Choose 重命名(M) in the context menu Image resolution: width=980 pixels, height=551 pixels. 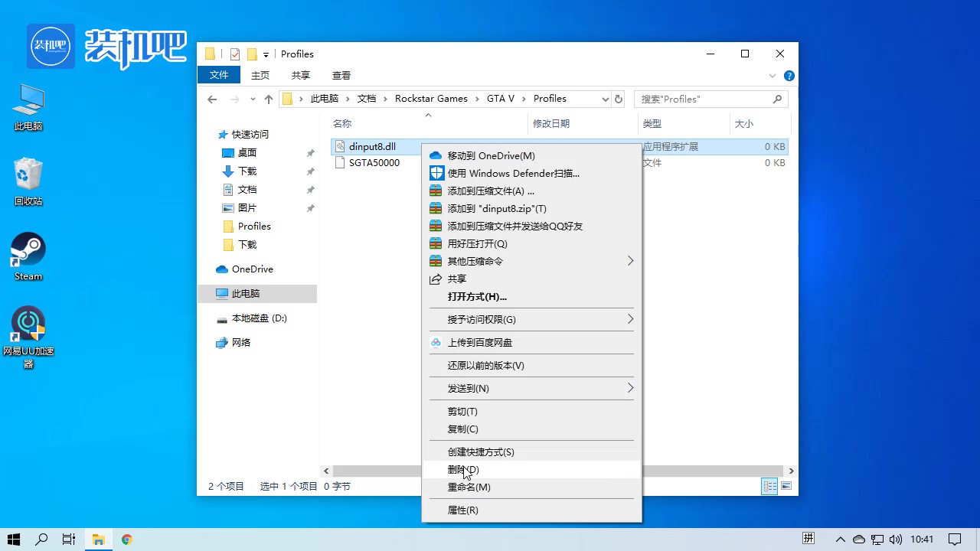[x=469, y=487]
